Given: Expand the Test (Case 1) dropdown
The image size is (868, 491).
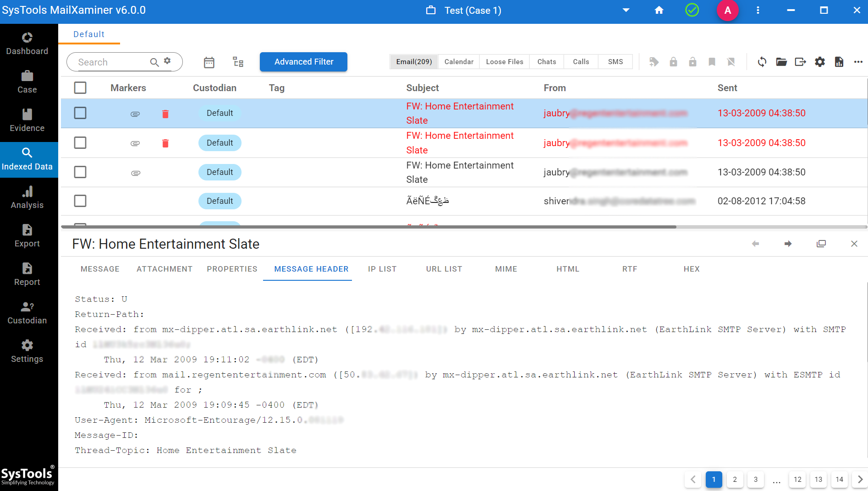Looking at the screenshot, I should (x=626, y=10).
